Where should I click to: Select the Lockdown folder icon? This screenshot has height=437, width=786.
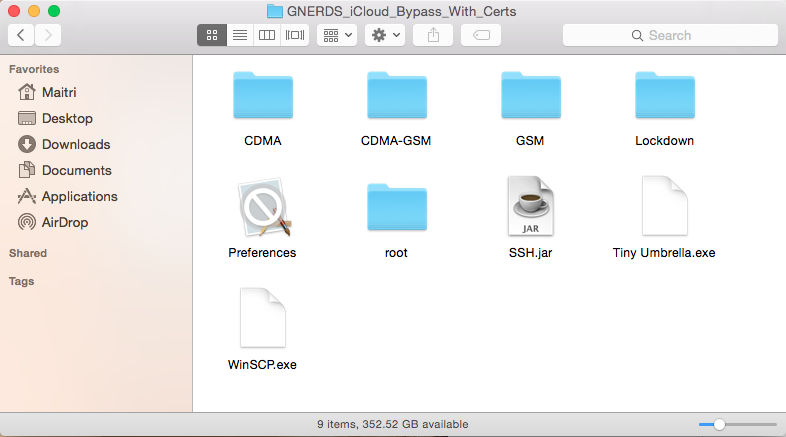coord(665,95)
